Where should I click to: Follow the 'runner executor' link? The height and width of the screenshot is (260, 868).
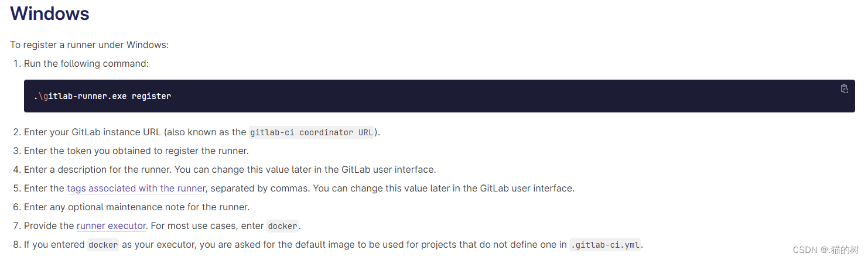pos(111,225)
